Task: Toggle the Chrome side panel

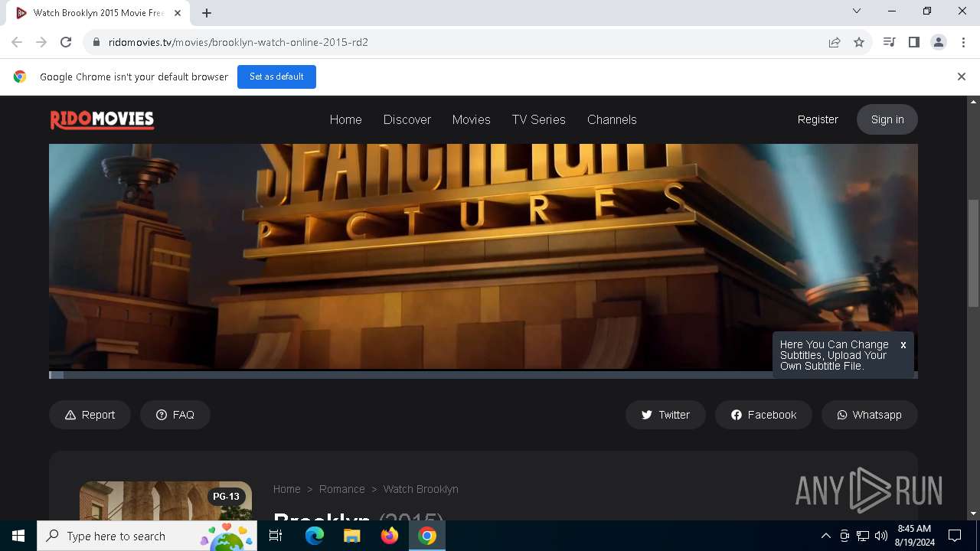Action: point(913,42)
